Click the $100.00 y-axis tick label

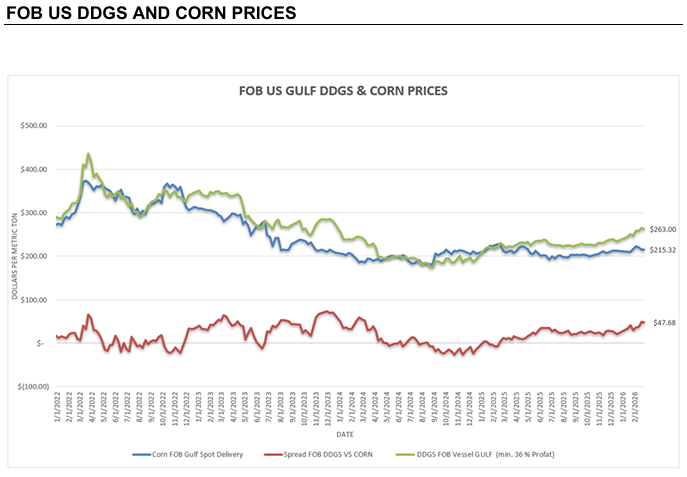tap(32, 300)
